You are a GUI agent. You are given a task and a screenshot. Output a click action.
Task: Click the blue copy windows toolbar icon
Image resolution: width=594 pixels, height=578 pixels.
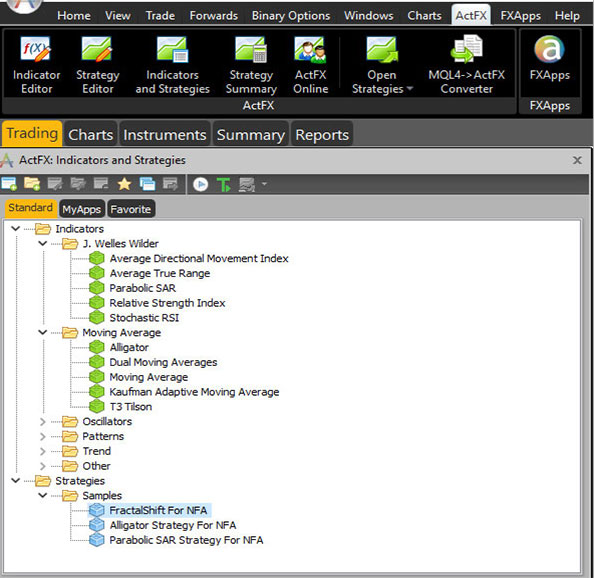coord(147,184)
